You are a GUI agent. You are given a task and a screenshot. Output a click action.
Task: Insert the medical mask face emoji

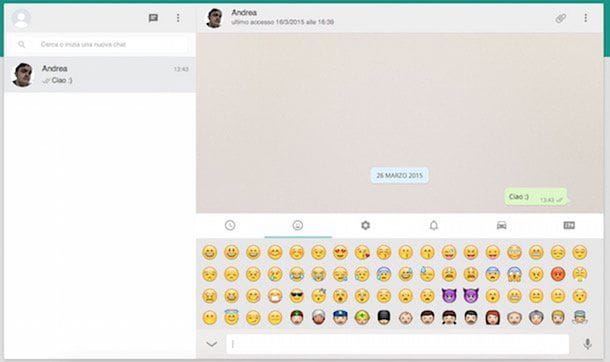(x=275, y=296)
